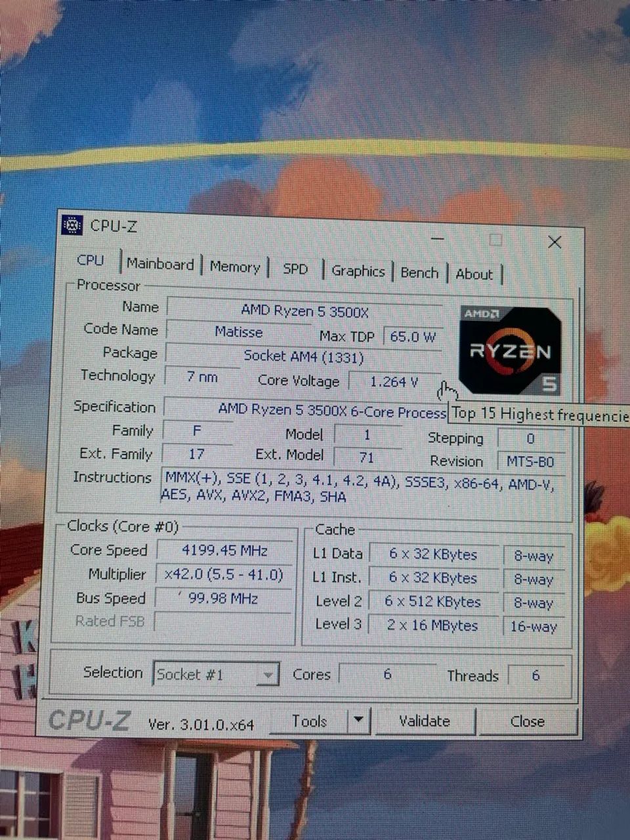Click the L1 Inst. value 6 x 32 KBytes
This screenshot has width=630, height=840.
coord(432,578)
